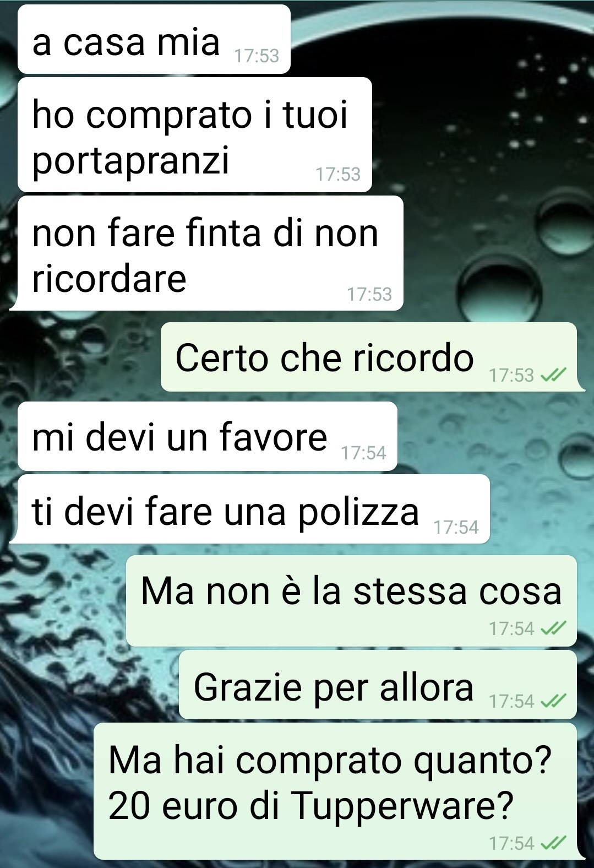594x868 pixels.
Task: Tap the 'a casa mia' message bubble
Action: click(154, 39)
